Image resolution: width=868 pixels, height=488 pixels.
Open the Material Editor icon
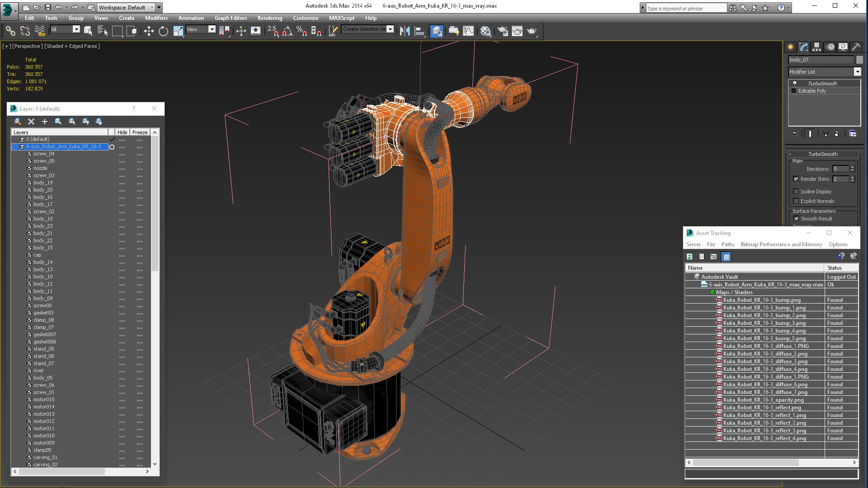[486, 31]
